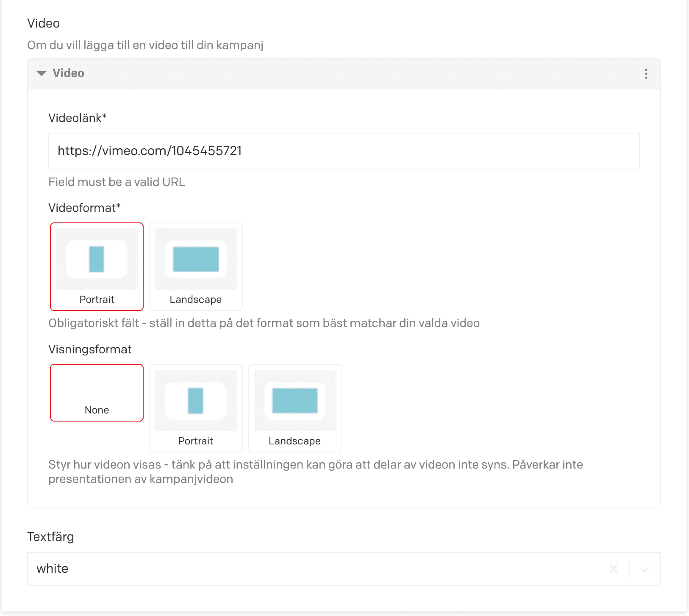Click the tall teal rectangle icon in Visningsformat

(x=195, y=401)
